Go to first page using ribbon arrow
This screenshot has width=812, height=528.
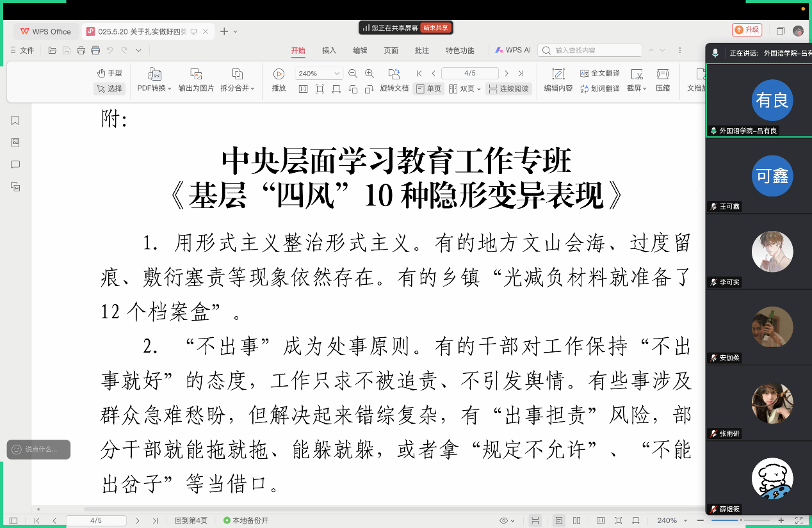point(419,74)
